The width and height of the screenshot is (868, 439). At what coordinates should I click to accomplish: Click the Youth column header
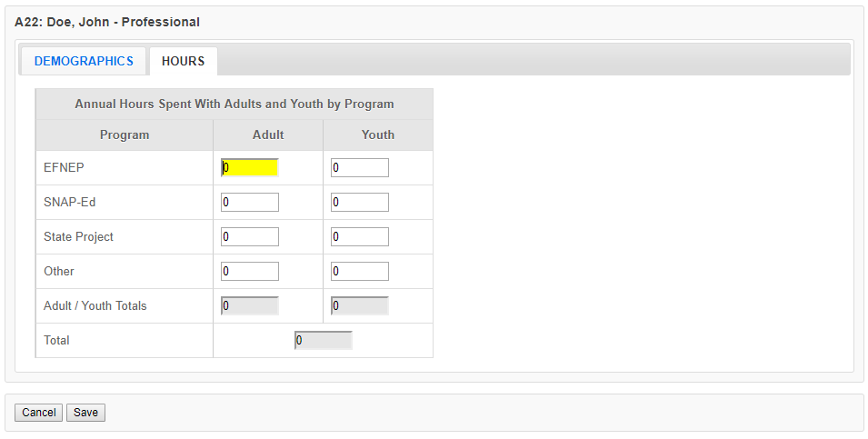pos(378,135)
